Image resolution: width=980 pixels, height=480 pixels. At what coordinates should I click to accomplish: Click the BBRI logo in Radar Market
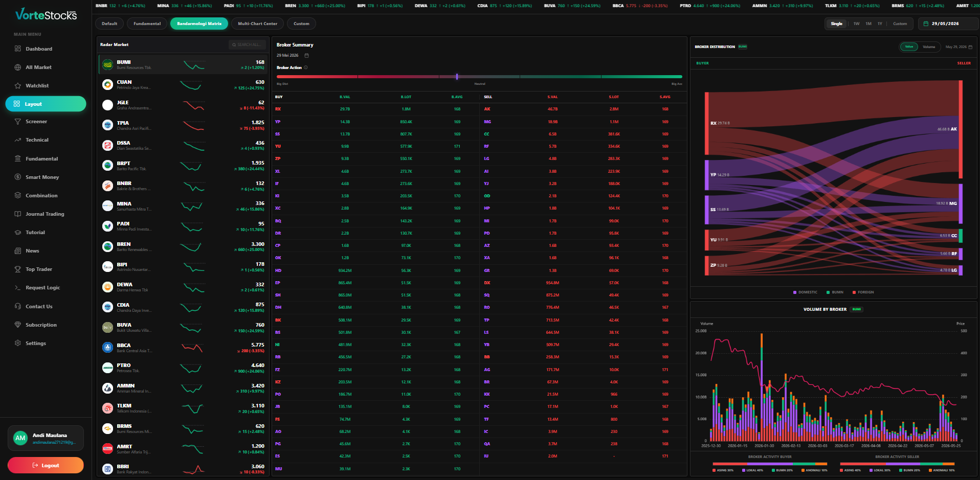click(x=107, y=469)
